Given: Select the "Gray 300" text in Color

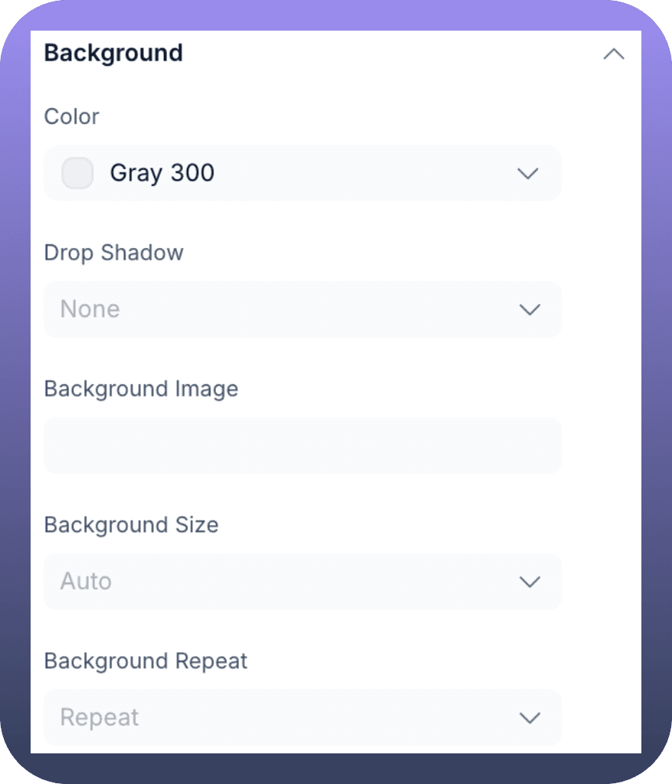Looking at the screenshot, I should [162, 173].
